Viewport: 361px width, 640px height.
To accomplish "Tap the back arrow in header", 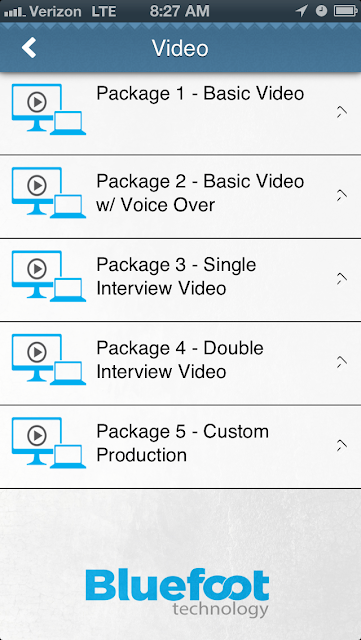I will pyautogui.click(x=29, y=48).
